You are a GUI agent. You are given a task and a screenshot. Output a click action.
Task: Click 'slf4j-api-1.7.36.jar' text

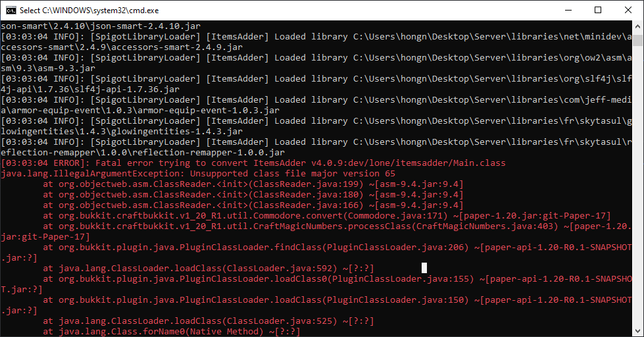click(x=127, y=89)
